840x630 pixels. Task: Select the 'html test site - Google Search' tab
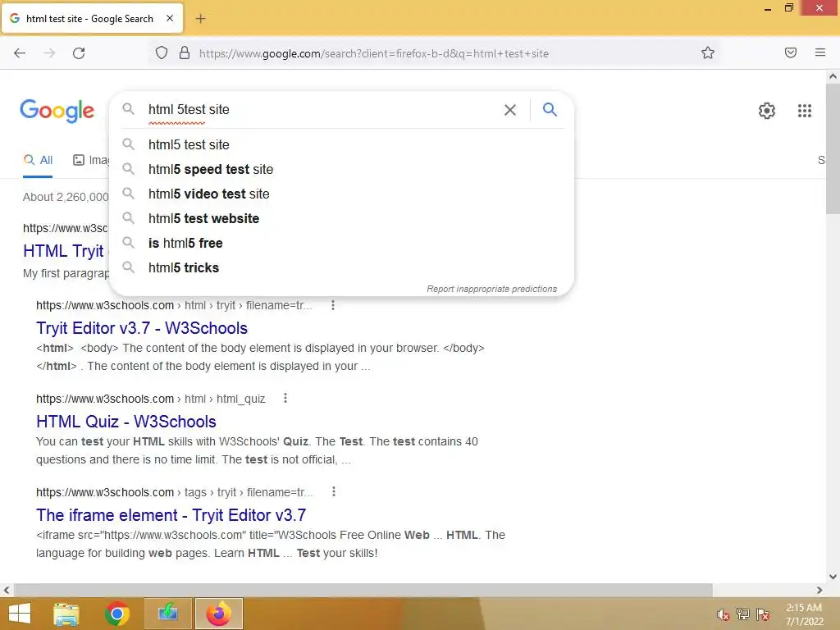[x=92, y=18]
